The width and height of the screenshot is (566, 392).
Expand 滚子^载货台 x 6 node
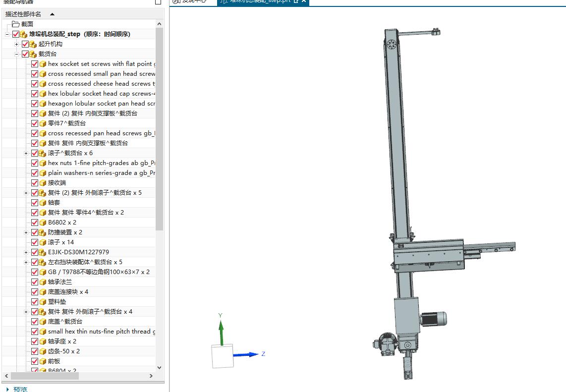(26, 154)
